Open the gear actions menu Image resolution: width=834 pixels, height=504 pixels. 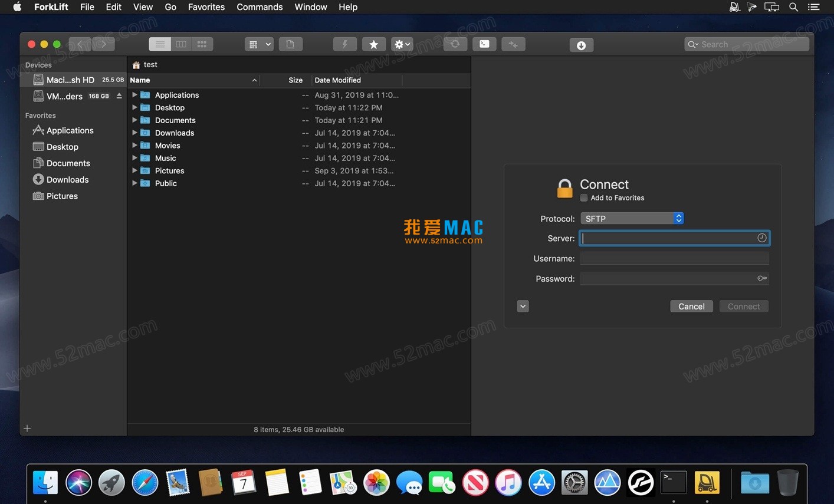tap(402, 44)
